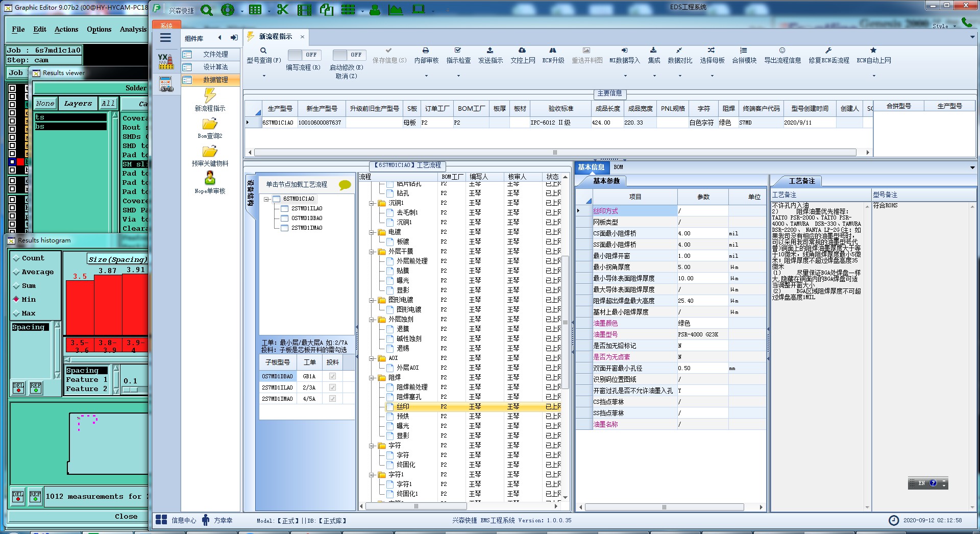Open the Actions menu in Graphic Editor
The width and height of the screenshot is (980, 534).
coord(66,29)
